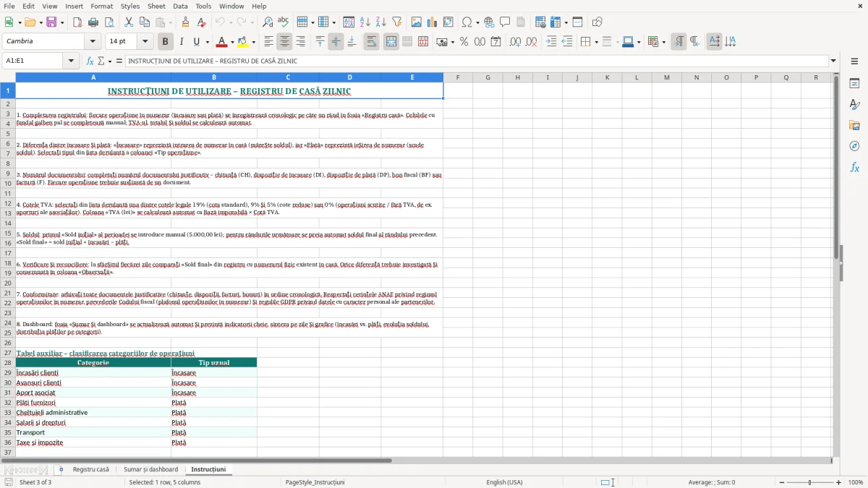Open the Format menu
This screenshot has width=868, height=488.
coord(101,6)
